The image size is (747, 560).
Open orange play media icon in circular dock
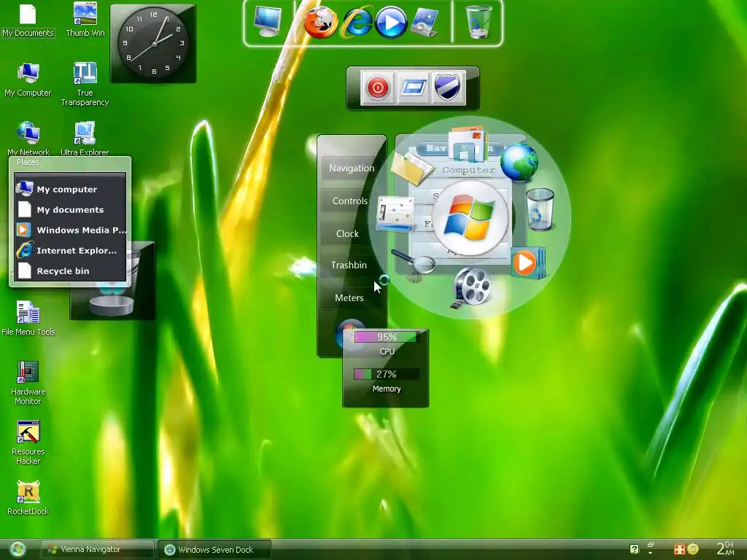pyautogui.click(x=527, y=262)
